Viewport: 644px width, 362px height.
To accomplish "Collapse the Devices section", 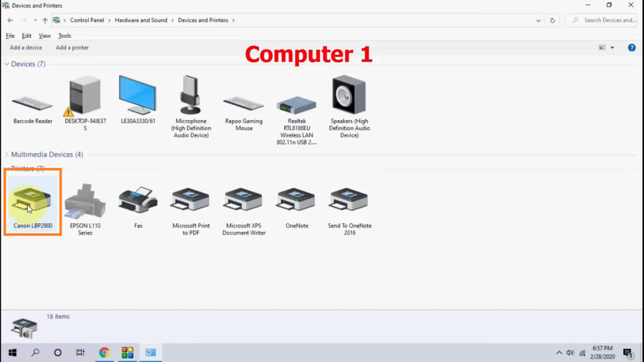I will pyautogui.click(x=8, y=63).
